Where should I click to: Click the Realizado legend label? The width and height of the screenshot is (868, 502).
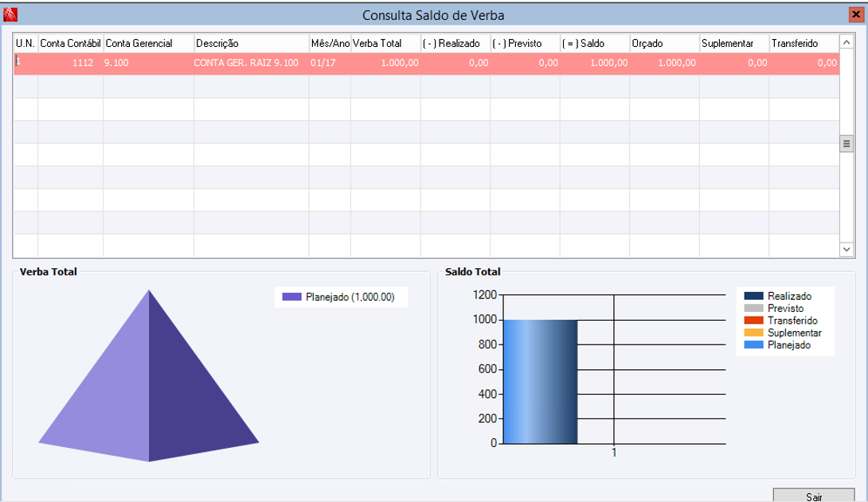click(x=789, y=296)
